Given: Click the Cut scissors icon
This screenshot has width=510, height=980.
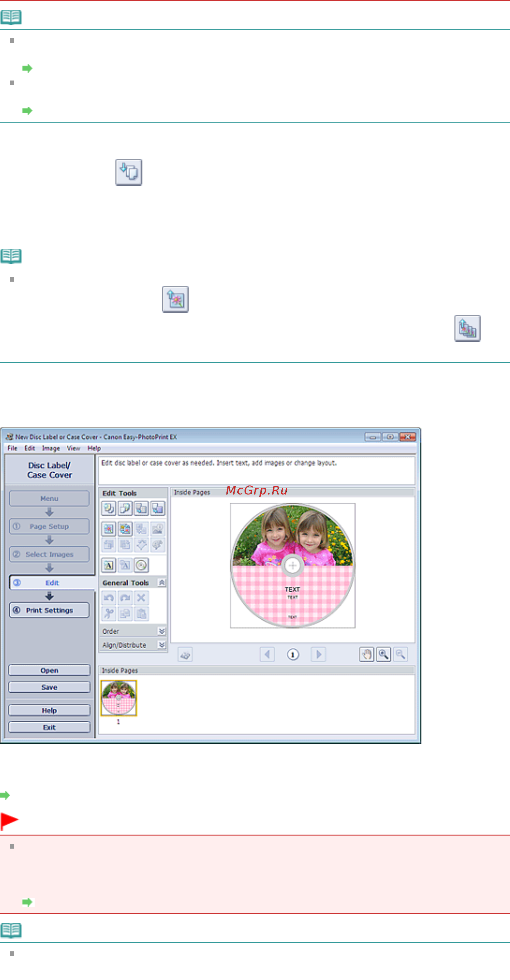Looking at the screenshot, I should [x=108, y=614].
